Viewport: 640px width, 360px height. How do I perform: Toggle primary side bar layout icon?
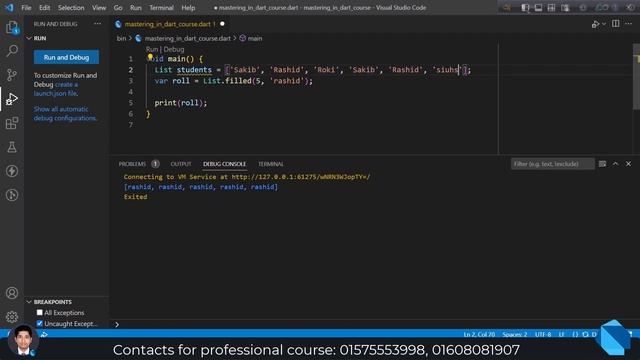click(525, 7)
